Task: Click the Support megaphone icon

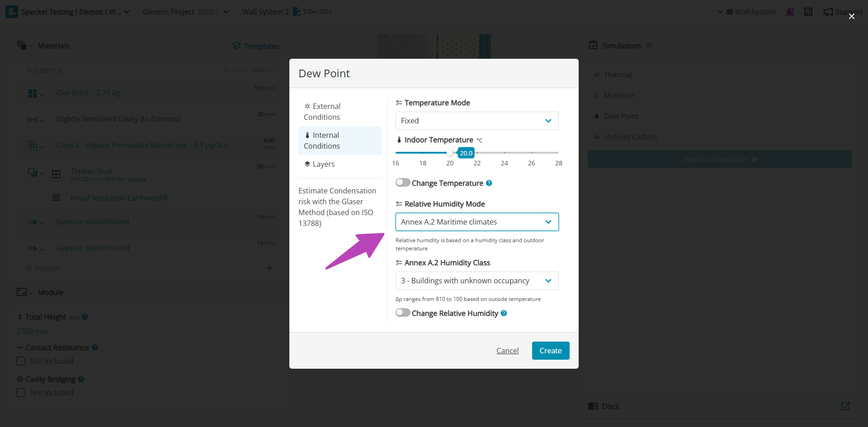Action: tap(828, 12)
